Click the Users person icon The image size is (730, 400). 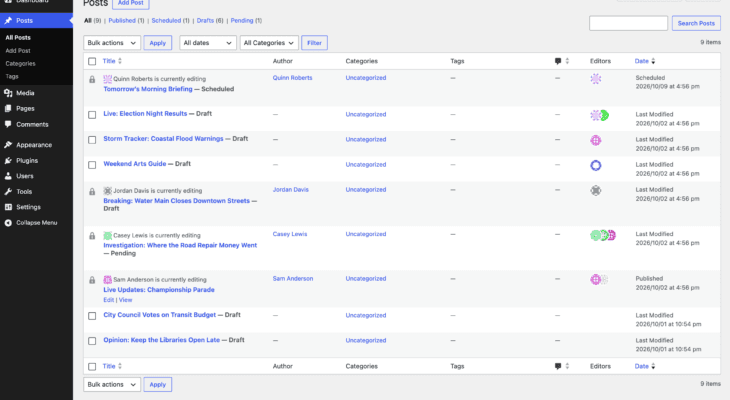click(8, 176)
